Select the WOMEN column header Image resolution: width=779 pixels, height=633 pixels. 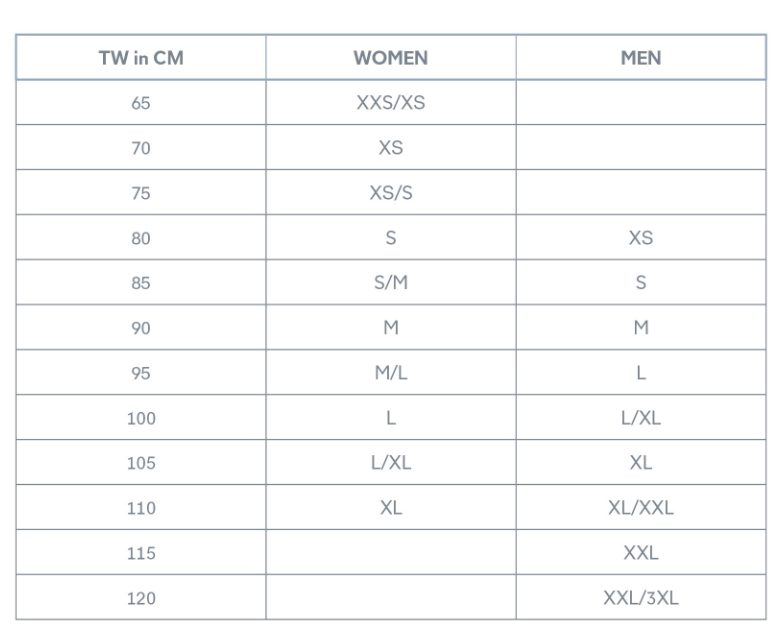click(x=390, y=58)
